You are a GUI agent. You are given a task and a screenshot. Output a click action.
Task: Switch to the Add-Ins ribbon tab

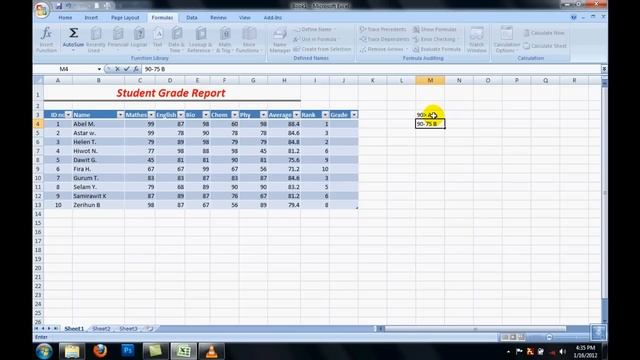pyautogui.click(x=273, y=18)
